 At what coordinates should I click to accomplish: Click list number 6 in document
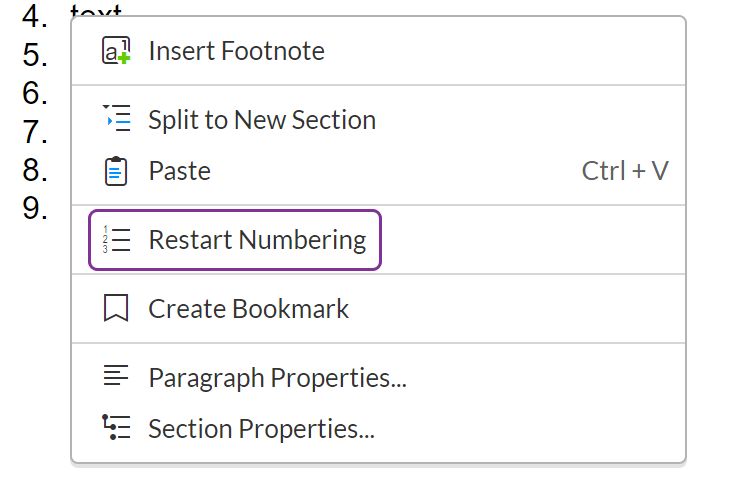(x=35, y=93)
